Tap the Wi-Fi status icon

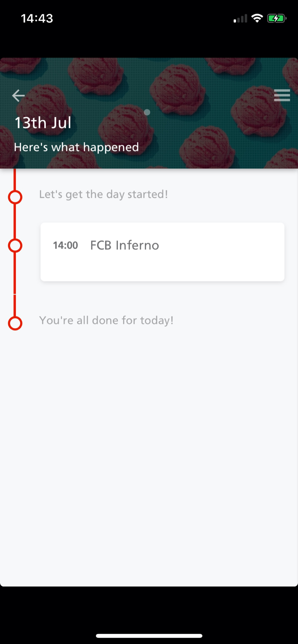[x=257, y=18]
